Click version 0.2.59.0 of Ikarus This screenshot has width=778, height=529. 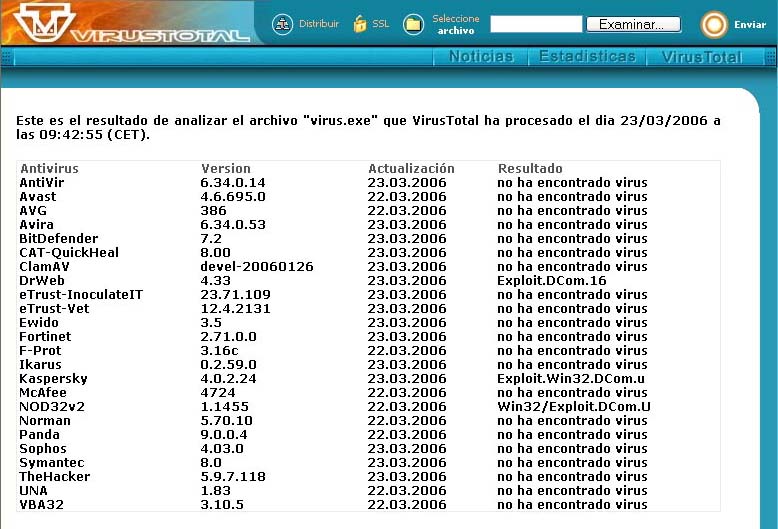228,364
